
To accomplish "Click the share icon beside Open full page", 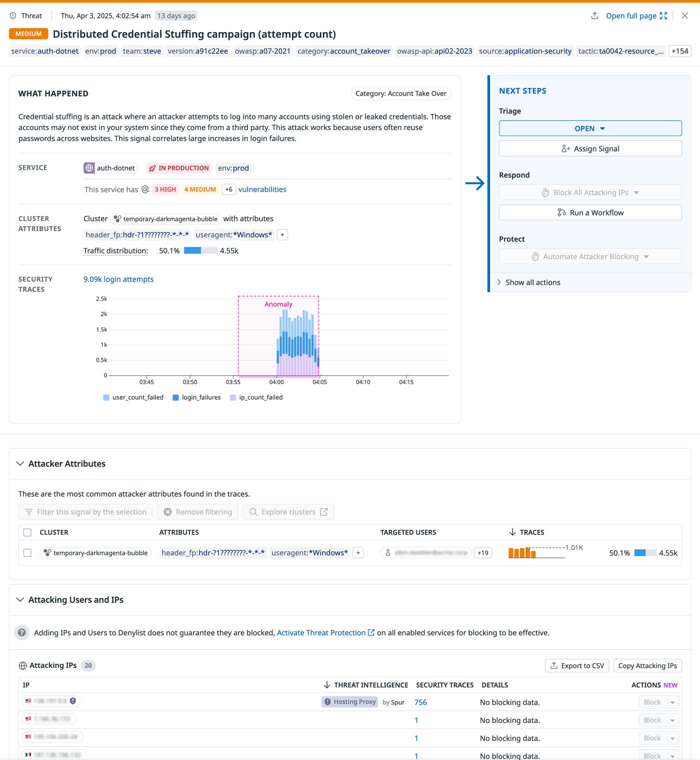I will coord(594,16).
